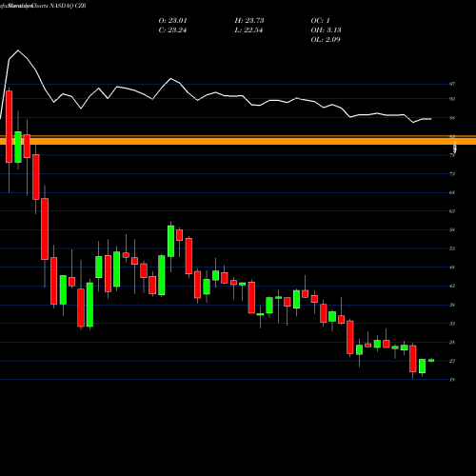Click the low price value L: 22.54
Viewport: 476px width, 476px height.
248,30
